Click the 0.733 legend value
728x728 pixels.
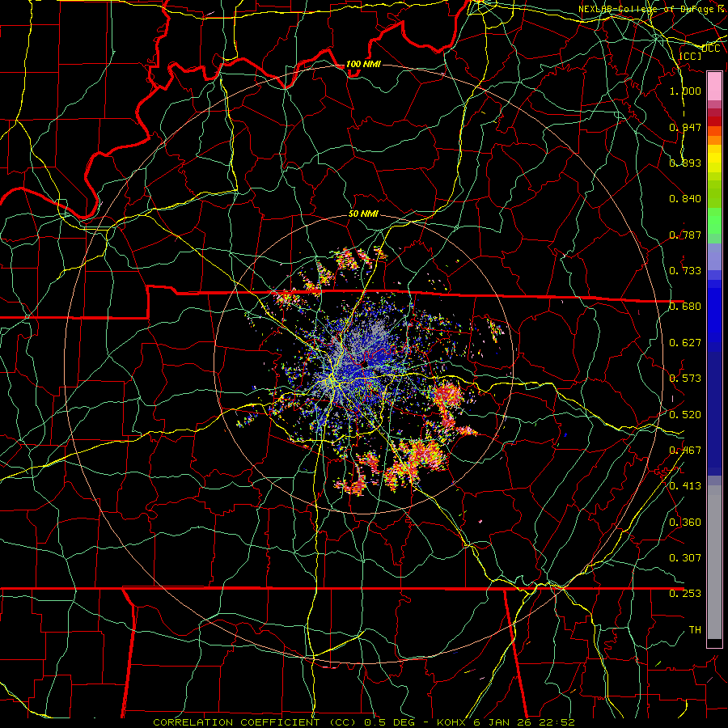tap(685, 271)
